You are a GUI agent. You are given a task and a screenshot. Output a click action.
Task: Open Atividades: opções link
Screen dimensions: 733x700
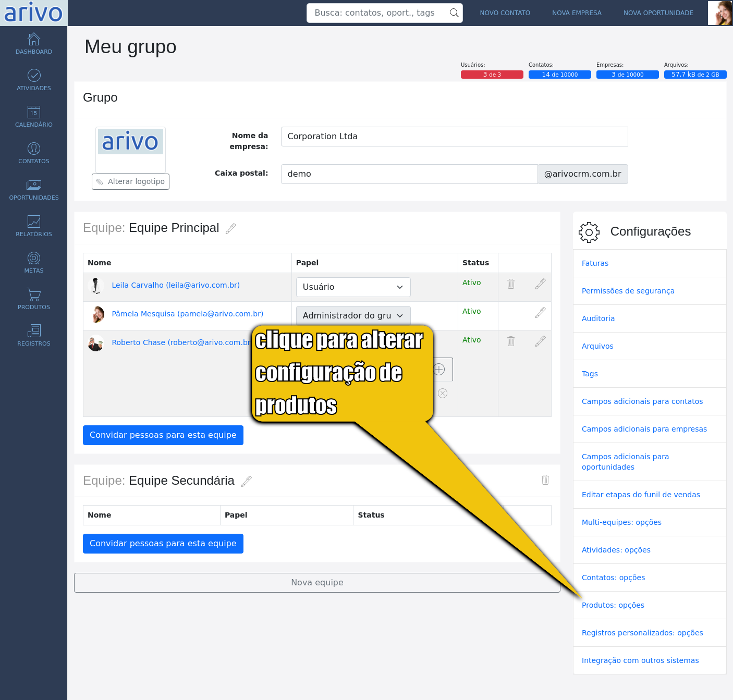(616, 550)
